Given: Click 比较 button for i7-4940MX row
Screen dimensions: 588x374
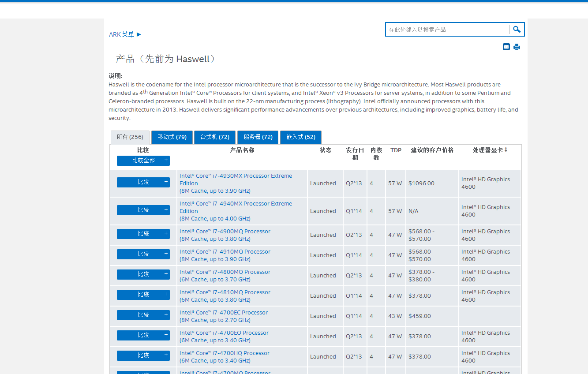Looking at the screenshot, I should (143, 210).
